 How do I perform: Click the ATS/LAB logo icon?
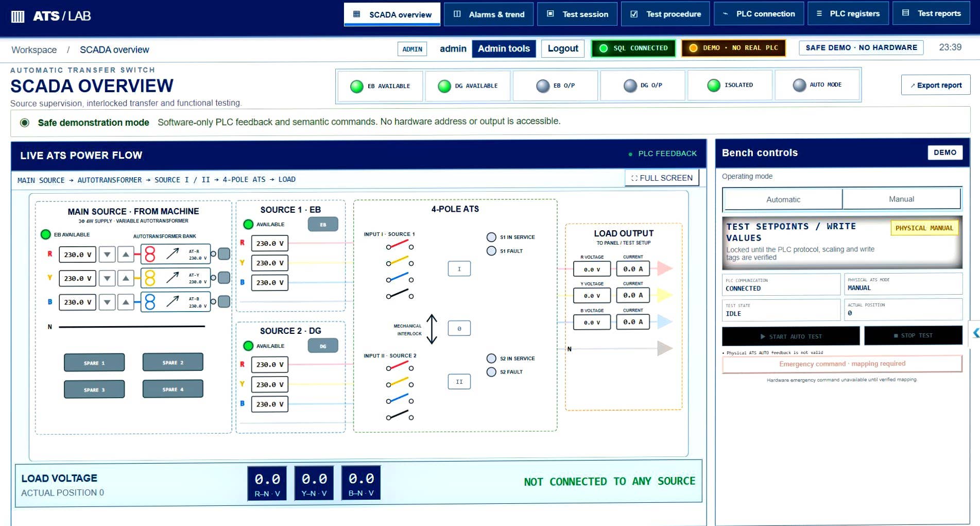pos(18,16)
